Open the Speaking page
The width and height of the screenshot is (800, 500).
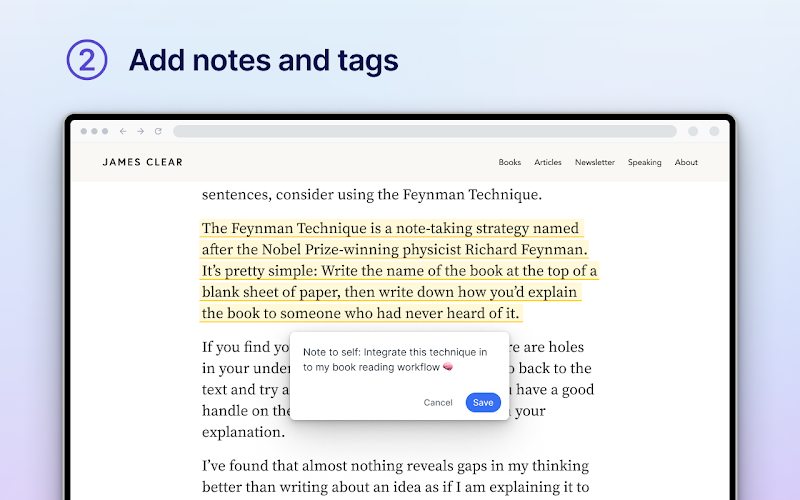tap(644, 162)
